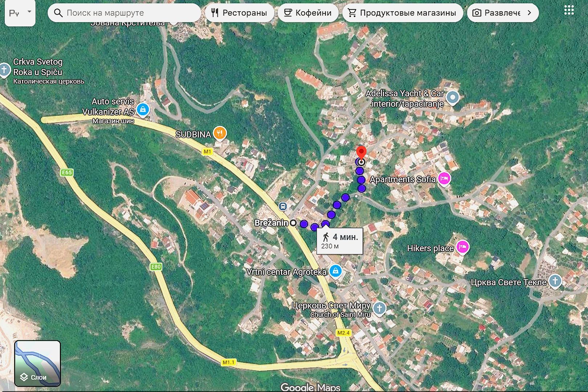This screenshot has width=588, height=392.
Task: Click the bus stop icon near Brežanin
Action: tap(283, 207)
